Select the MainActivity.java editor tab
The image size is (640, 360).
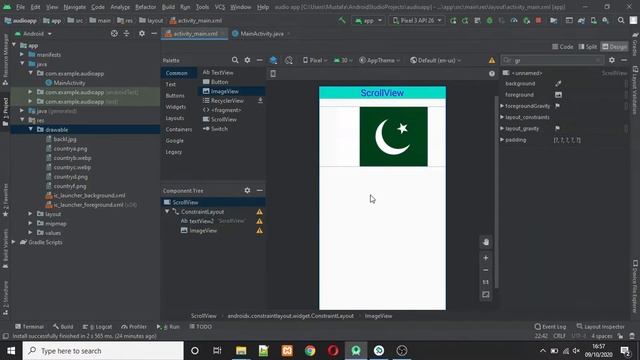point(261,34)
